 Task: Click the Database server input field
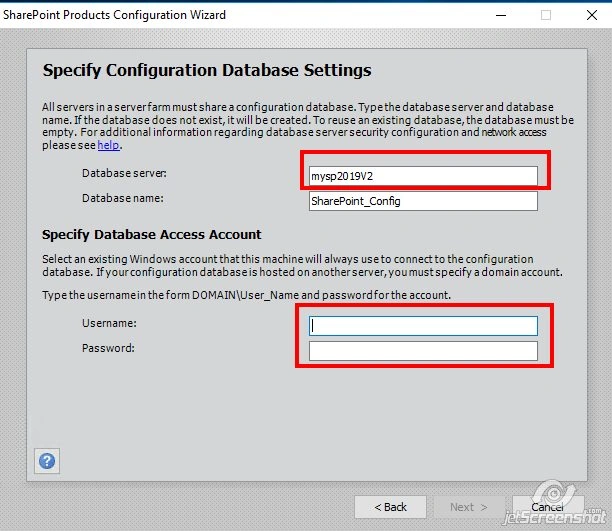(x=423, y=176)
